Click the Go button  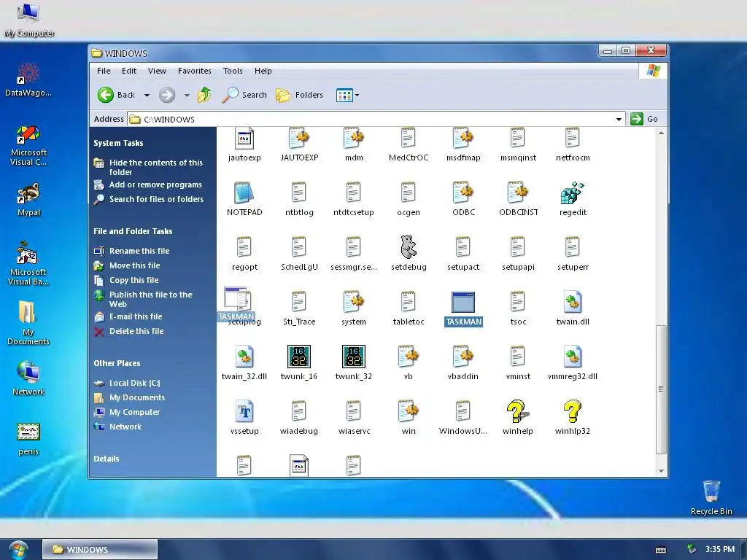click(645, 119)
